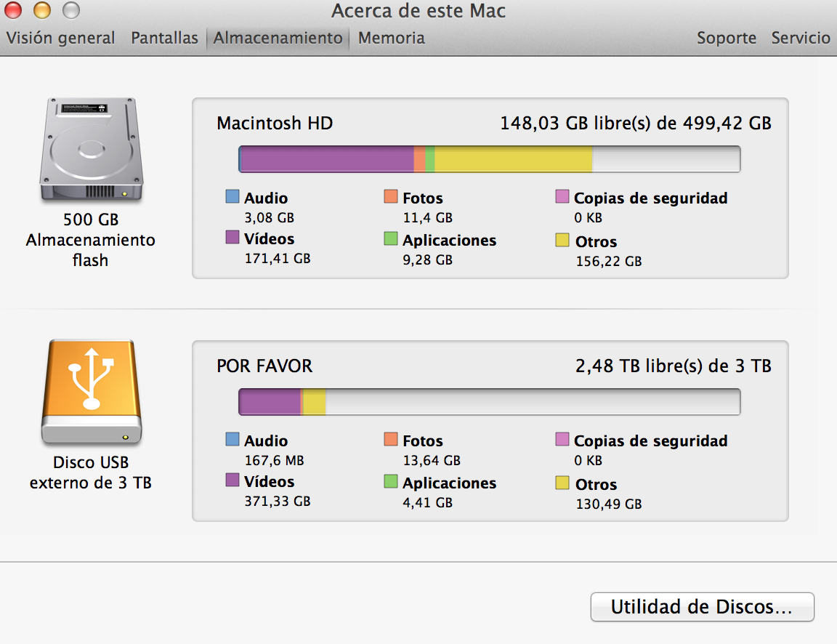The height and width of the screenshot is (644, 837).
Task: Switch to the Pantallas tab
Action: click(x=164, y=38)
